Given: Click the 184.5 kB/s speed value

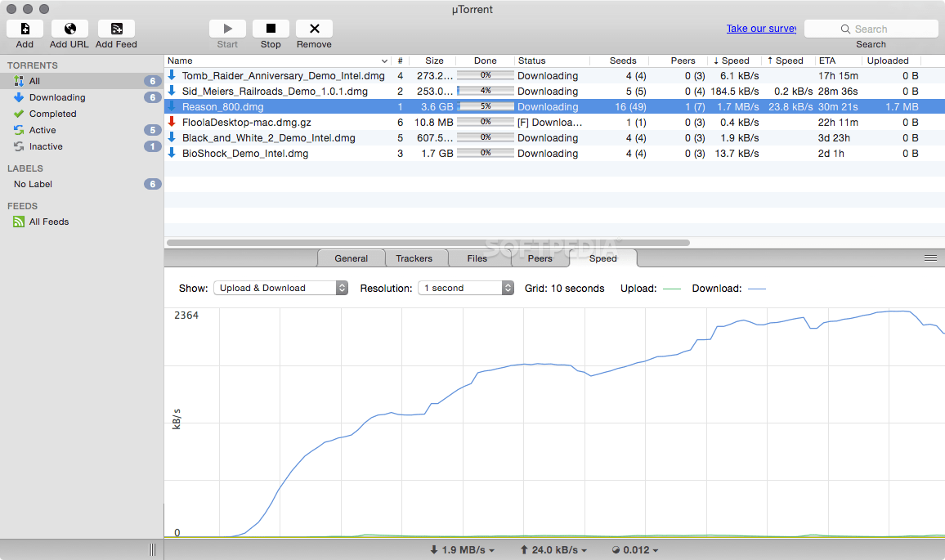Looking at the screenshot, I should (x=735, y=91).
